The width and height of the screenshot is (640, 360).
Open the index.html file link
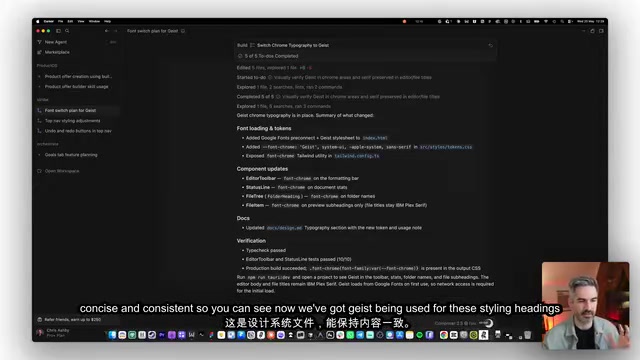pos(375,138)
